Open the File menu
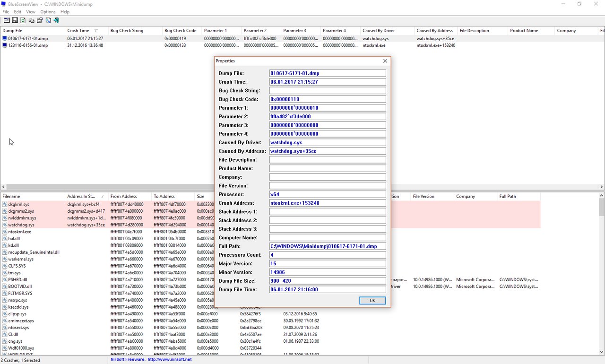Viewport: 605px width, 364px height. pos(6,12)
